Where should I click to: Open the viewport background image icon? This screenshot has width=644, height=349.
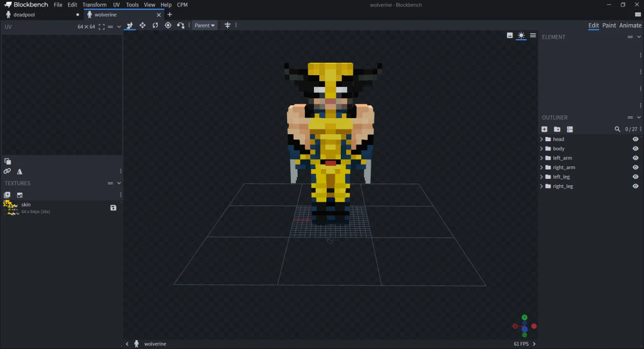[x=510, y=35]
